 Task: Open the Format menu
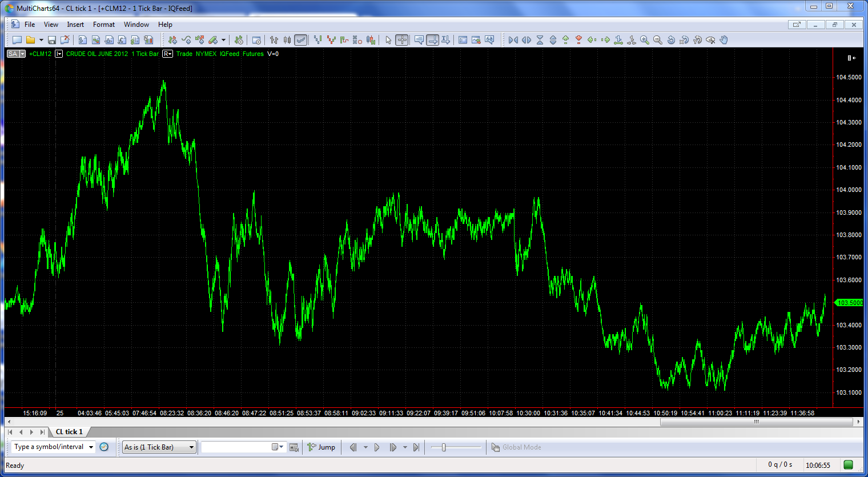tap(104, 25)
